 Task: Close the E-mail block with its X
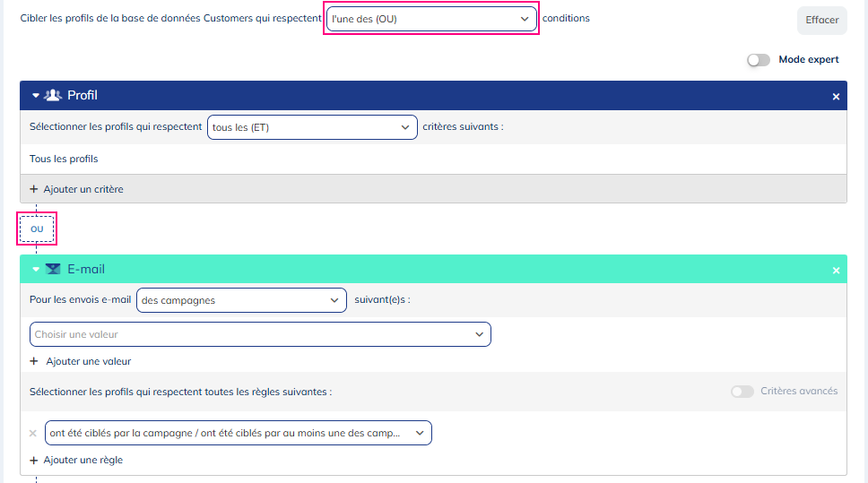click(x=836, y=270)
